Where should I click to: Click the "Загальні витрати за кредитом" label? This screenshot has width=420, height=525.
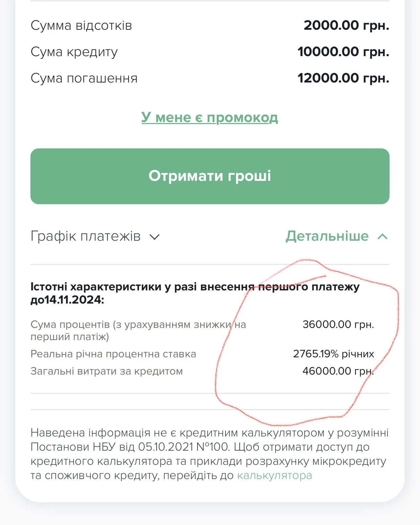107,371
